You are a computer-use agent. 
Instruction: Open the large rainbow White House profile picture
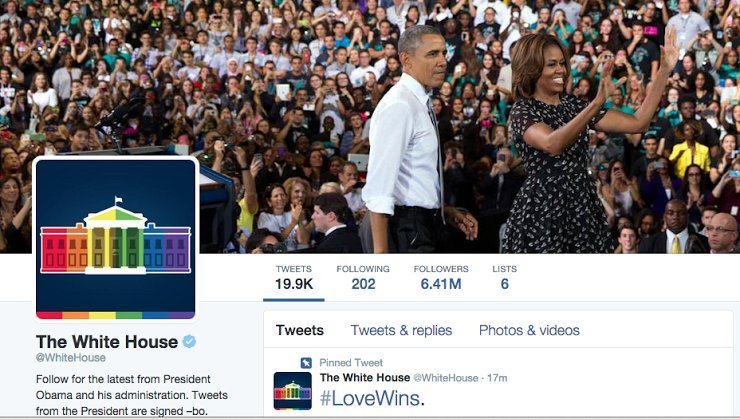116,239
